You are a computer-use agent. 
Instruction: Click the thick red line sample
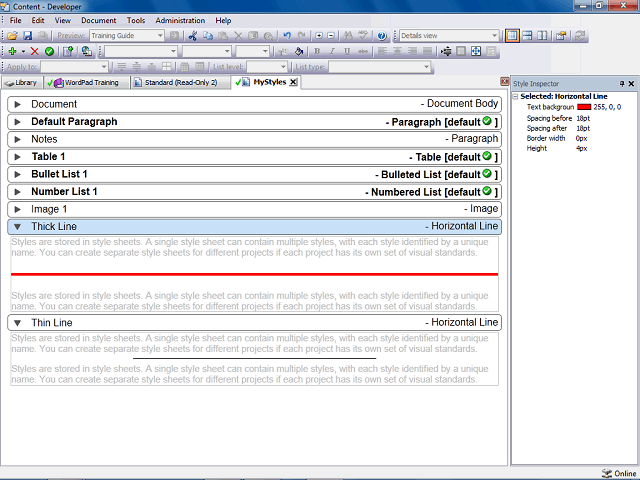254,274
